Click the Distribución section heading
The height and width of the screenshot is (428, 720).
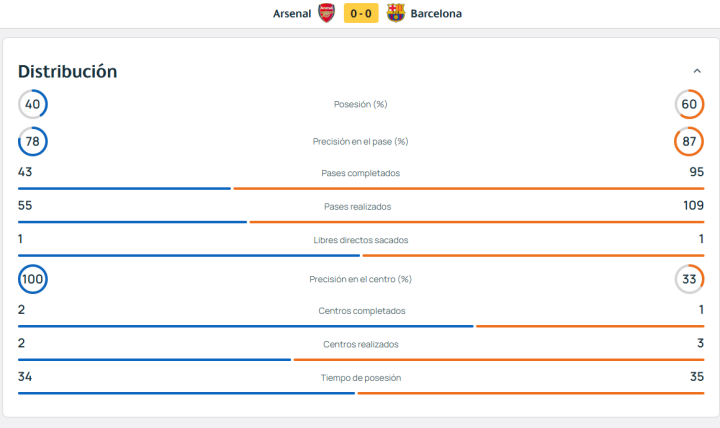(x=68, y=72)
